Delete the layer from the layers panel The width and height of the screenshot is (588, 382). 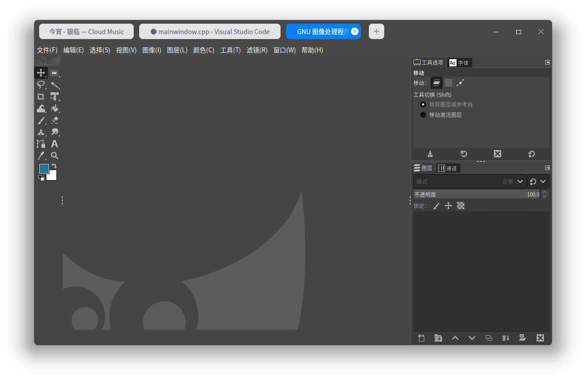click(540, 338)
